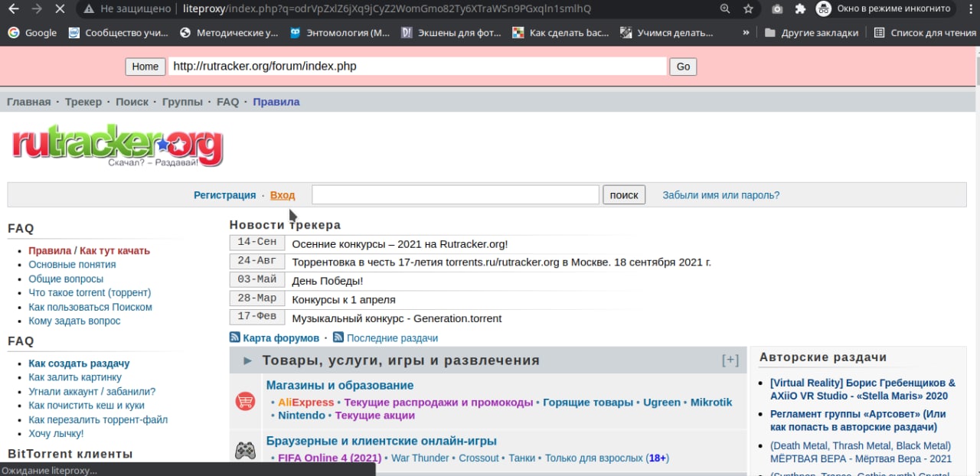
Task: Open 'Как создать раздачу' link
Action: 79,364
